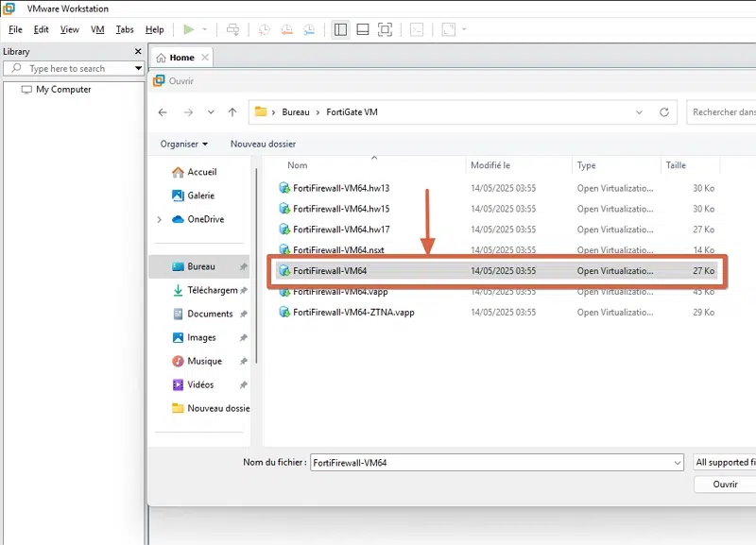Click the back arrow in Ouvrir dialog
Image resolution: width=756 pixels, height=545 pixels.
pos(163,112)
